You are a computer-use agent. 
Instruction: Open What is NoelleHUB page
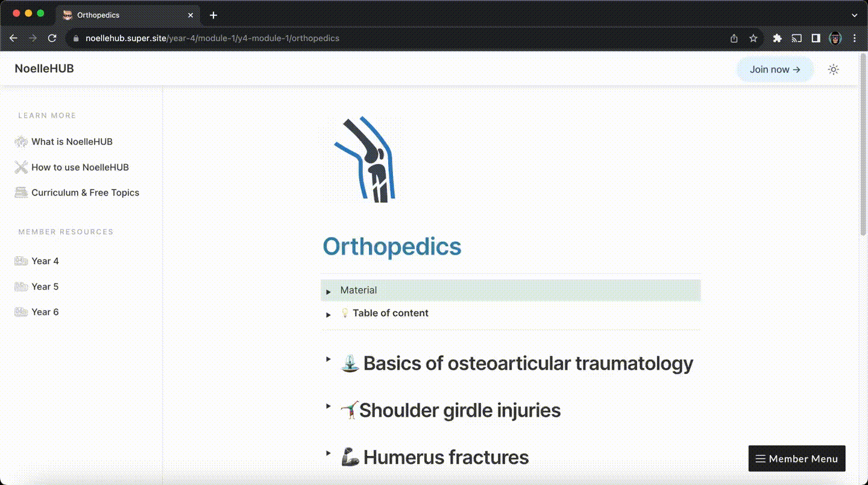point(72,142)
